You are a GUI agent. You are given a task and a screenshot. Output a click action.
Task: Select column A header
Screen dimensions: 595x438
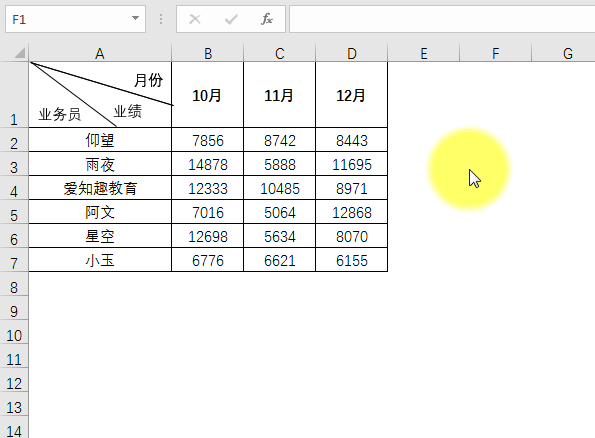100,53
